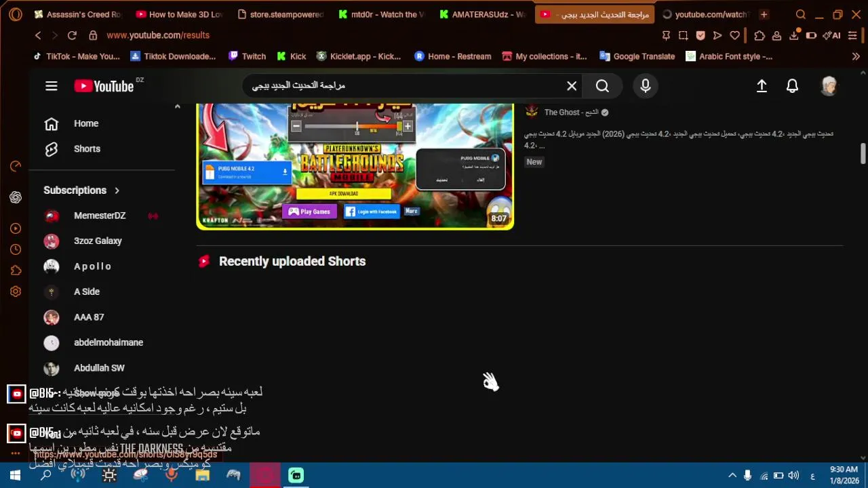The width and height of the screenshot is (868, 488).
Task: Open the AI assistant toolbar button
Action: point(831,35)
